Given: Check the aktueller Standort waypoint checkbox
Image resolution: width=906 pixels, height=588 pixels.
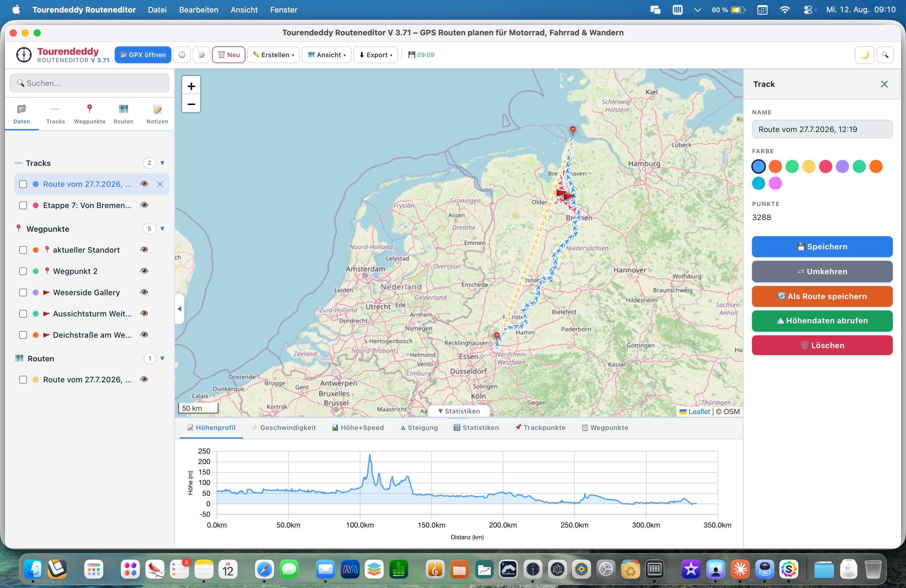Looking at the screenshot, I should pos(23,250).
